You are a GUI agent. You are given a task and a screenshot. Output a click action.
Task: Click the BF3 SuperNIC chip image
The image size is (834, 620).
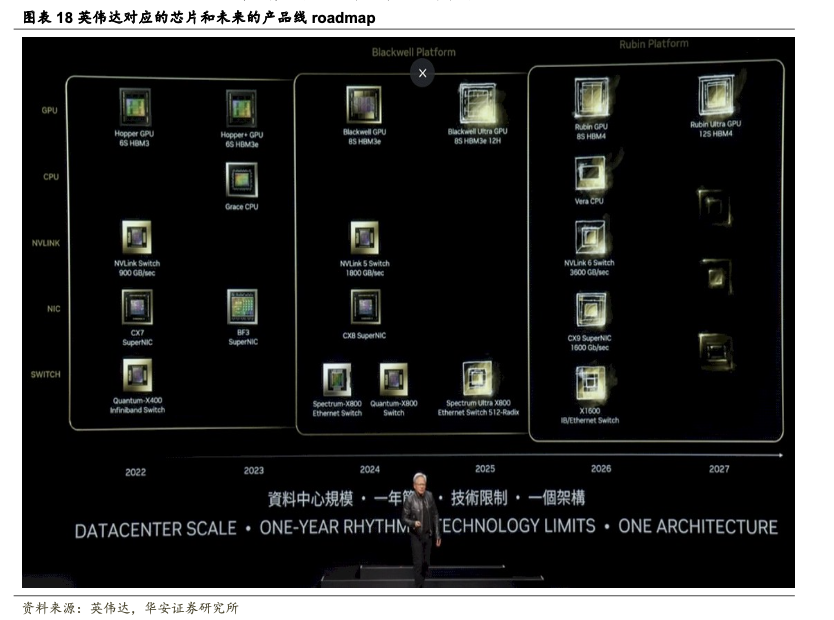pyautogui.click(x=242, y=307)
